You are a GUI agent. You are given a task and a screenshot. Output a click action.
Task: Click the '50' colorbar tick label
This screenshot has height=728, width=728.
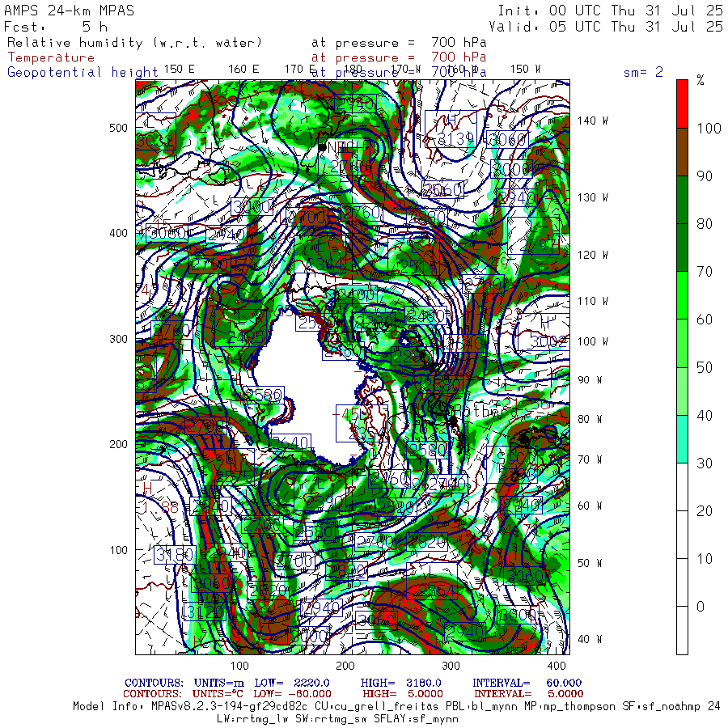tap(705, 367)
